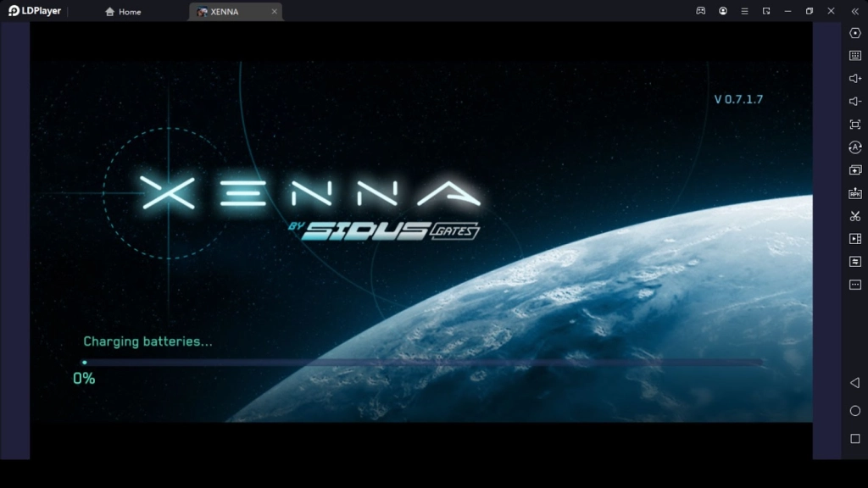Open keyboard mapping tool in sidebar

pyautogui.click(x=854, y=56)
